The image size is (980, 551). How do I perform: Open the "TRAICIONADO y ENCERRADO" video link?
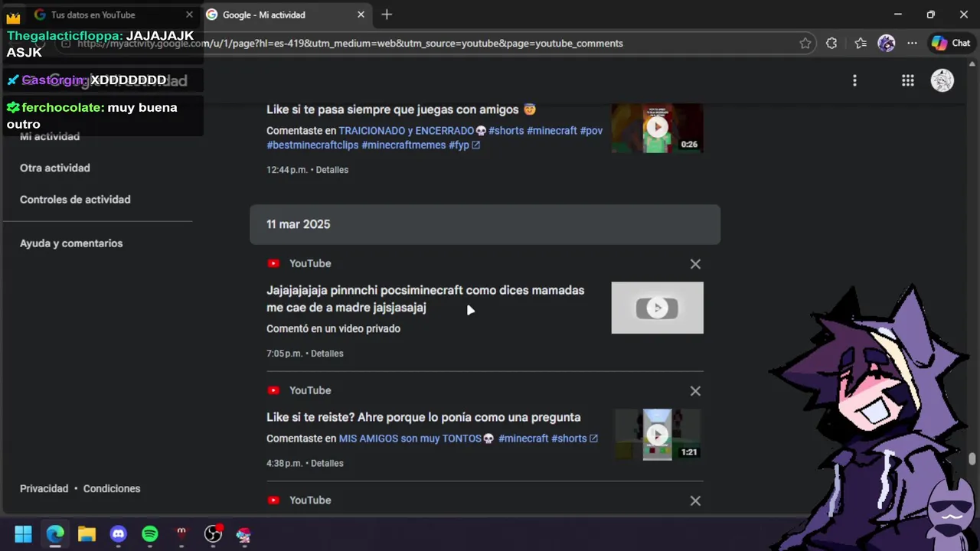(434, 138)
